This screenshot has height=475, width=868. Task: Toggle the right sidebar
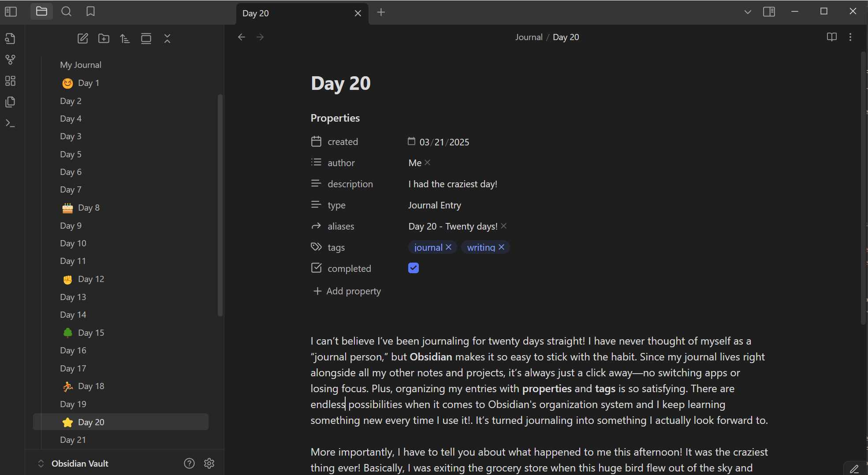point(769,12)
